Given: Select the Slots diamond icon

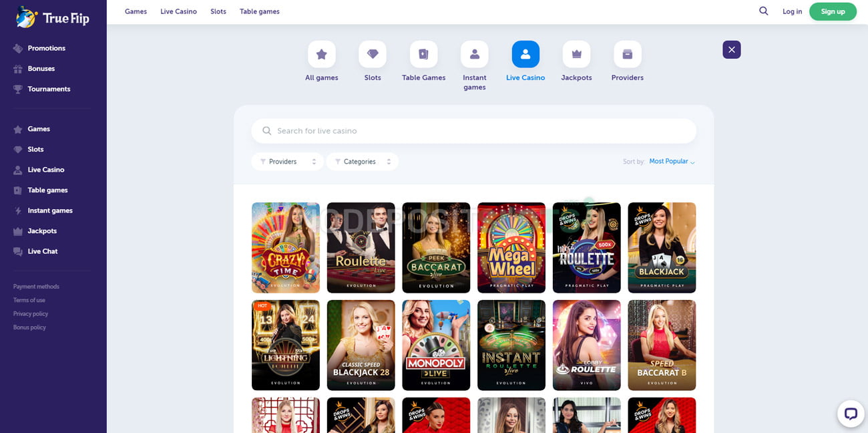Looking at the screenshot, I should 373,54.
